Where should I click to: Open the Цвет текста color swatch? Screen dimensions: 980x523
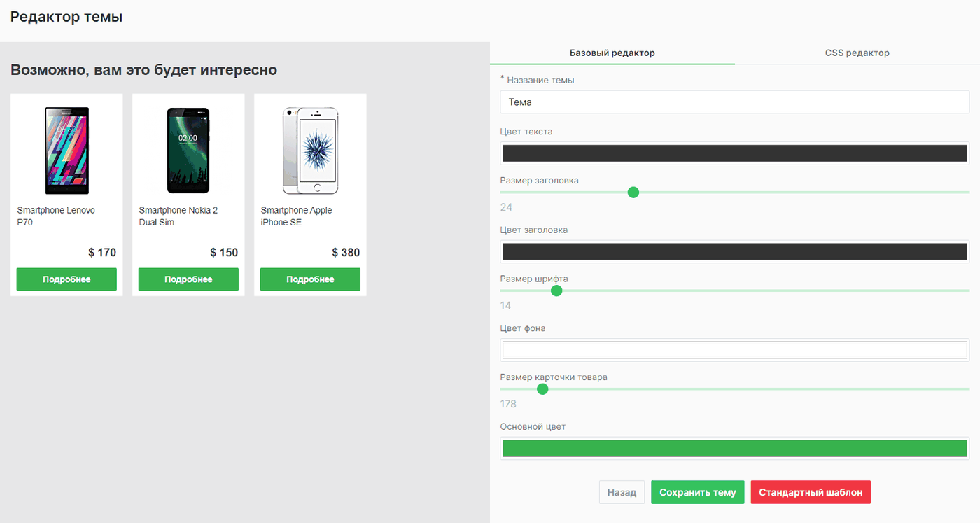pyautogui.click(x=734, y=153)
